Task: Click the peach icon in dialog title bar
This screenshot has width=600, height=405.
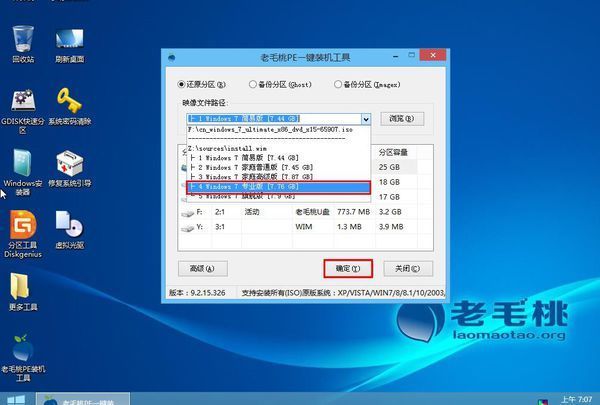Action: [172, 57]
